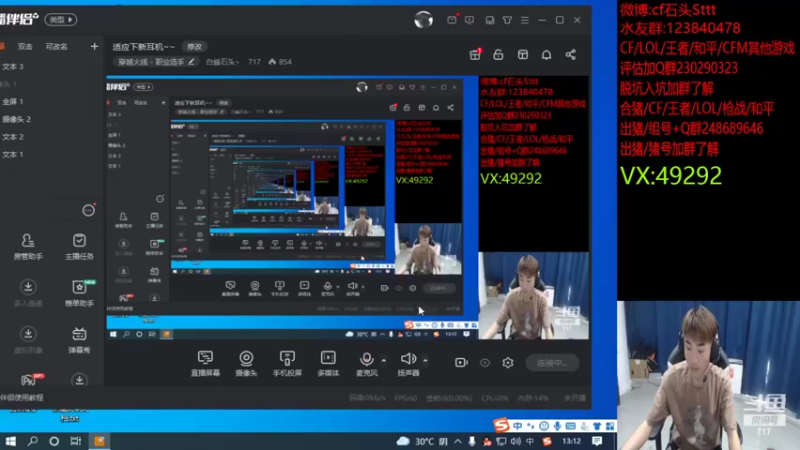
Task: Download the Multi-person Mic (多人连麦) plugin
Action: pos(28,293)
